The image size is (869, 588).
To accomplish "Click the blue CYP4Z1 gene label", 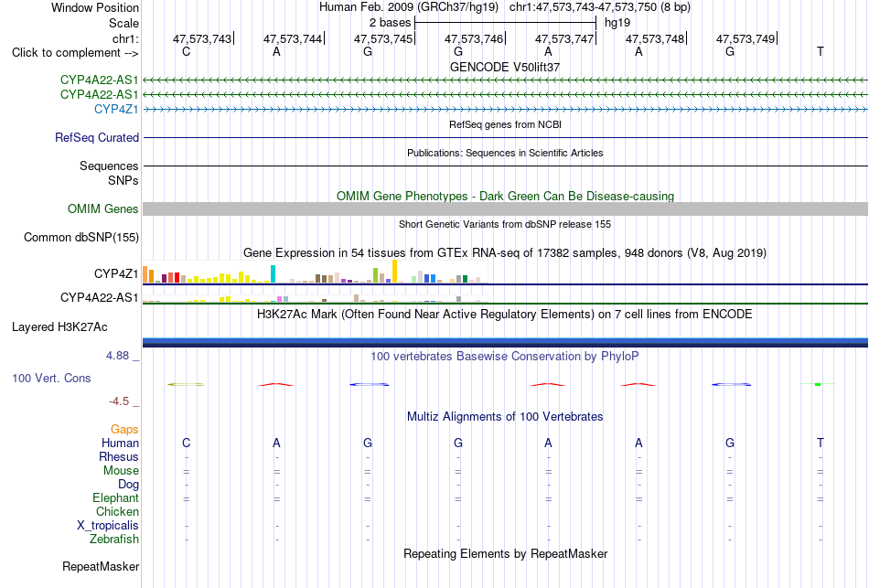I will 116,109.
